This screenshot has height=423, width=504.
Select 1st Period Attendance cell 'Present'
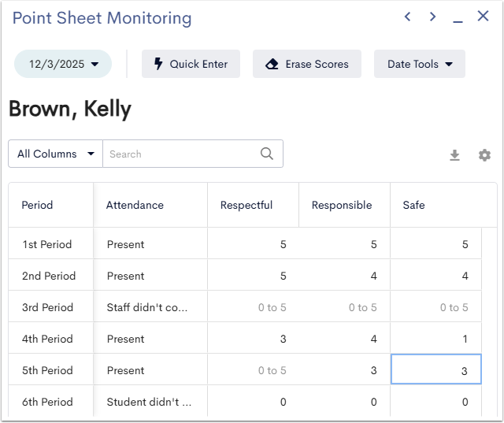[x=150, y=244]
